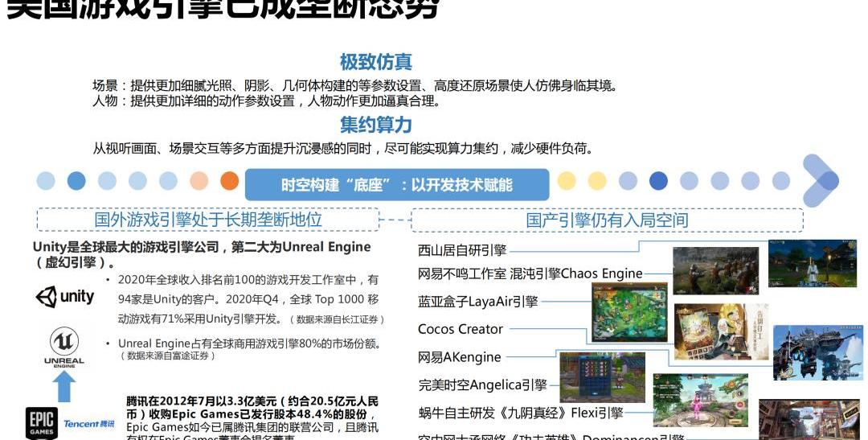868x440 pixels.
Task: Open the steampunk airship castle thumbnail
Action: [817, 352]
